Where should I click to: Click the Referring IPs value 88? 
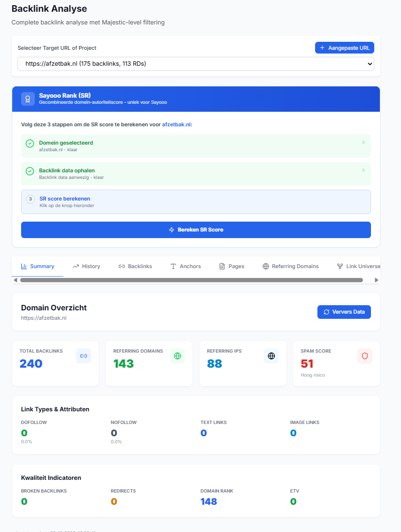pyautogui.click(x=215, y=364)
